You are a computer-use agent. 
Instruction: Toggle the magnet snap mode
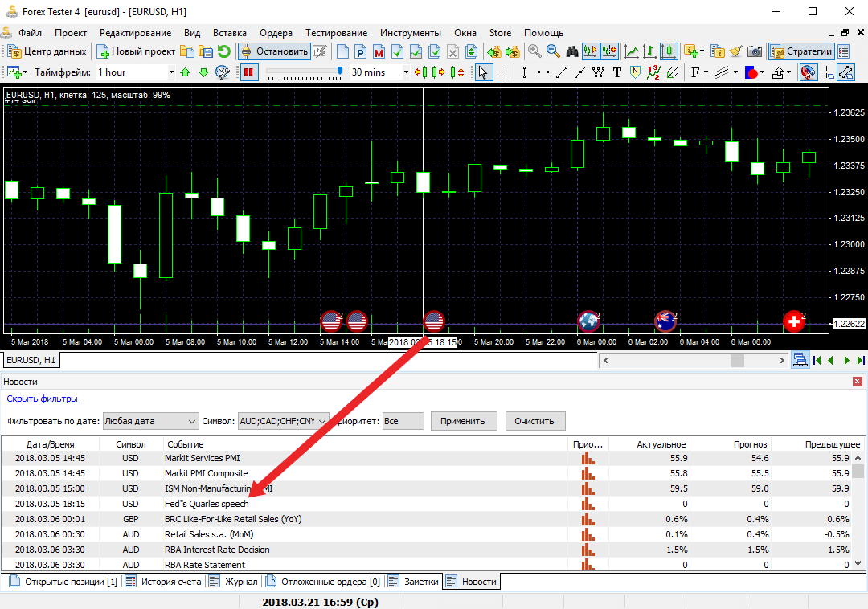(x=809, y=72)
